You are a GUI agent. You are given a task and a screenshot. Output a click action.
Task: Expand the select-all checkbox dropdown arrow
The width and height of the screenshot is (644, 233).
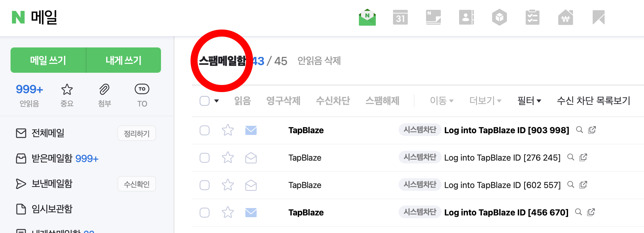pos(217,101)
